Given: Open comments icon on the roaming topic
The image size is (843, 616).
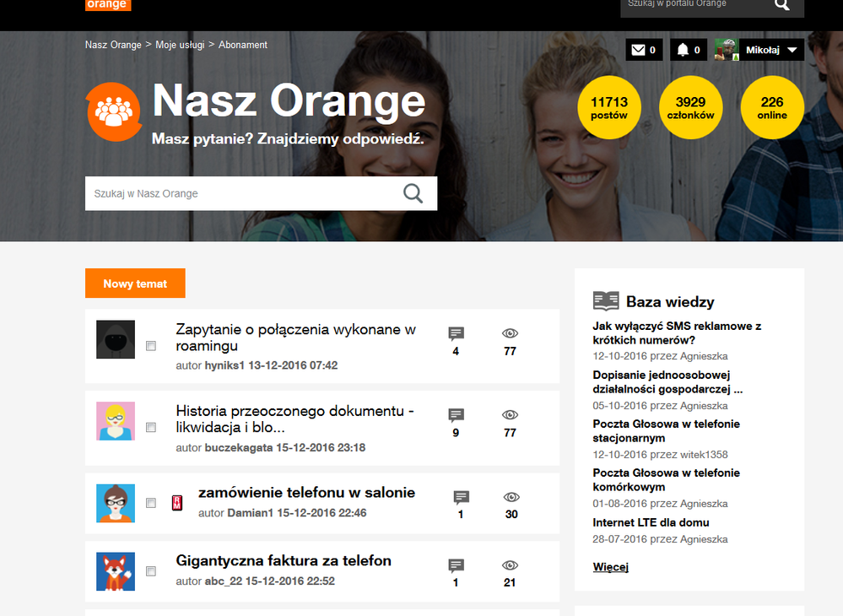Looking at the screenshot, I should 456,332.
